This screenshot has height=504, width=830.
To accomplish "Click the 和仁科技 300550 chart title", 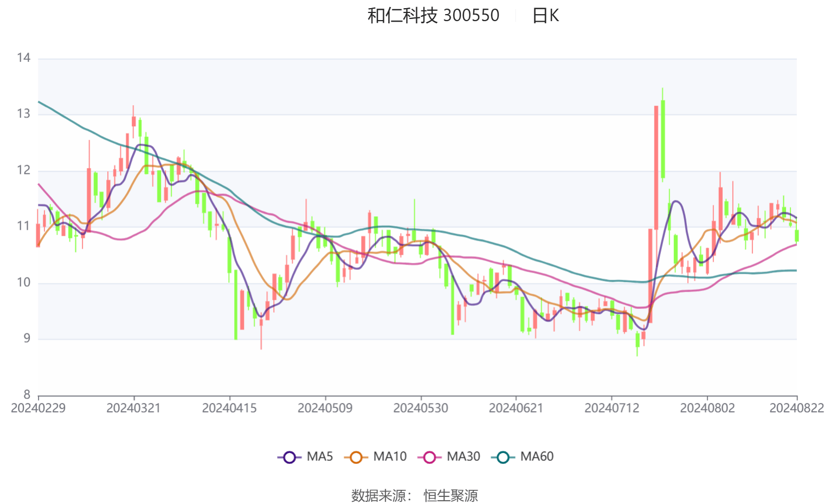I will click(x=433, y=16).
